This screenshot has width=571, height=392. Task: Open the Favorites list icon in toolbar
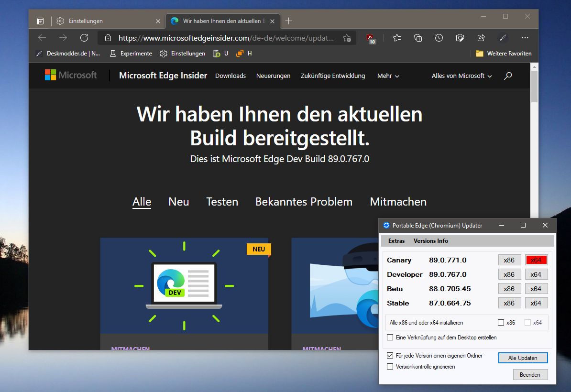click(397, 38)
